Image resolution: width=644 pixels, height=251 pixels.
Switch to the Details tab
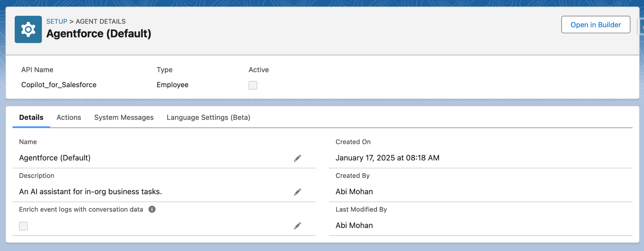(x=31, y=117)
